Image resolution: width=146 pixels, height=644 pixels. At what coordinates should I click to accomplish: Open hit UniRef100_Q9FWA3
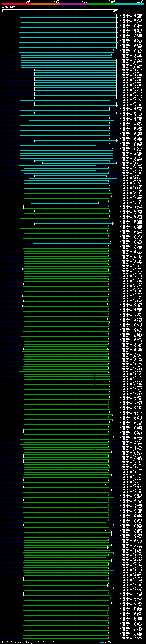[x=131, y=15]
